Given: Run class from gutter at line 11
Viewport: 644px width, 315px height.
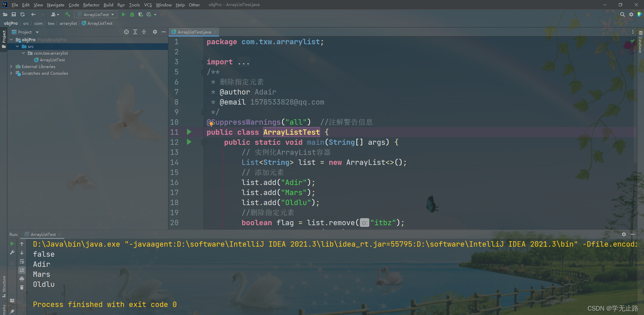Looking at the screenshot, I should (x=189, y=132).
